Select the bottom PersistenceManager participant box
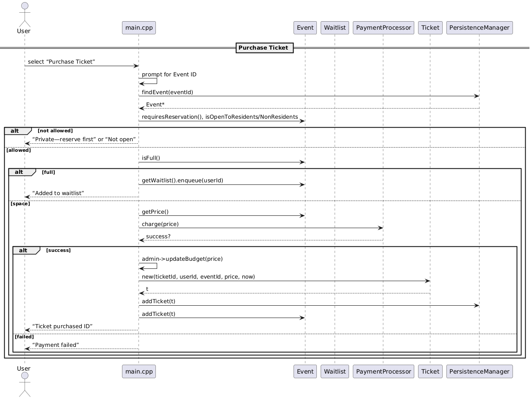Image resolution: width=532 pixels, height=399 pixels. click(x=479, y=371)
